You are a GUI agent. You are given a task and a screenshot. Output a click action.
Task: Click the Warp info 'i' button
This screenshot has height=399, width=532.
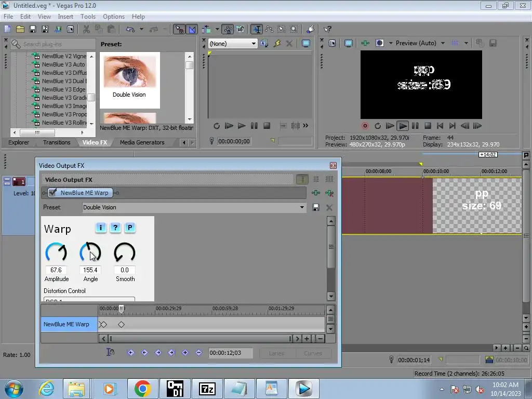coord(101,228)
